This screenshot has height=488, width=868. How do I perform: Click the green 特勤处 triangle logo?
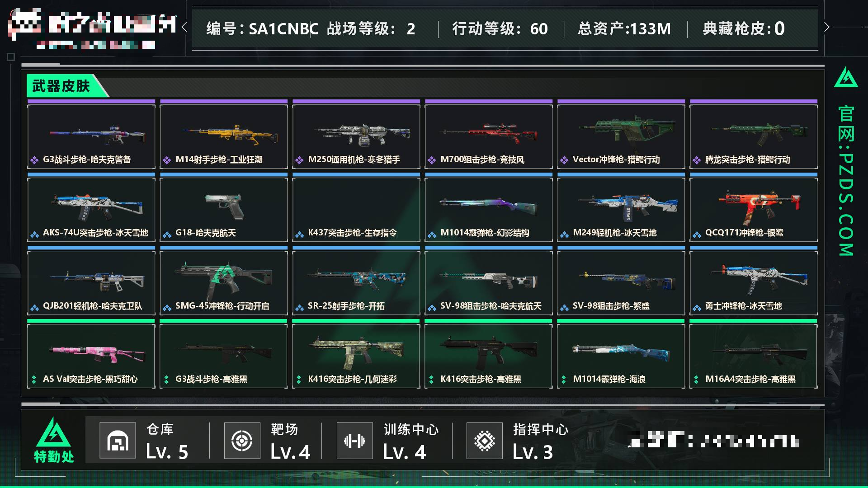point(53,434)
